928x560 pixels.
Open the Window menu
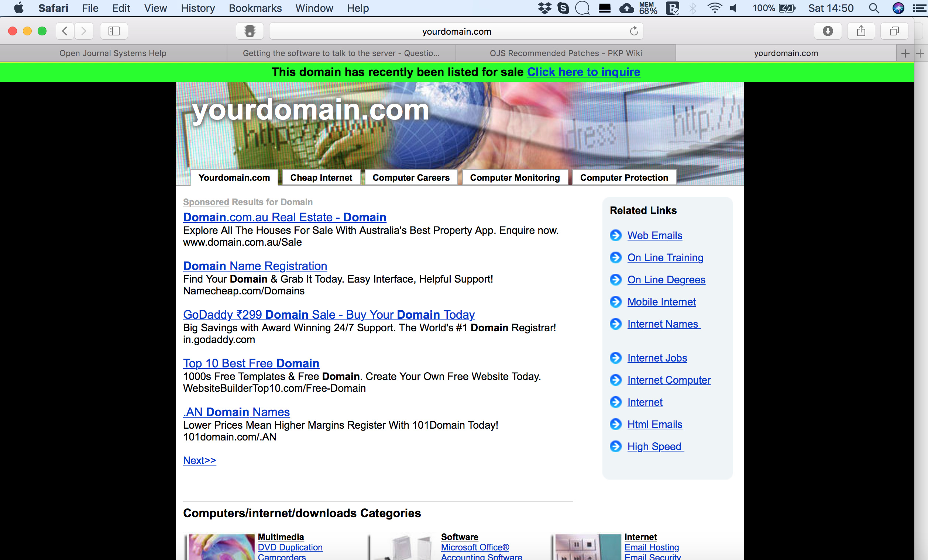[x=314, y=8]
